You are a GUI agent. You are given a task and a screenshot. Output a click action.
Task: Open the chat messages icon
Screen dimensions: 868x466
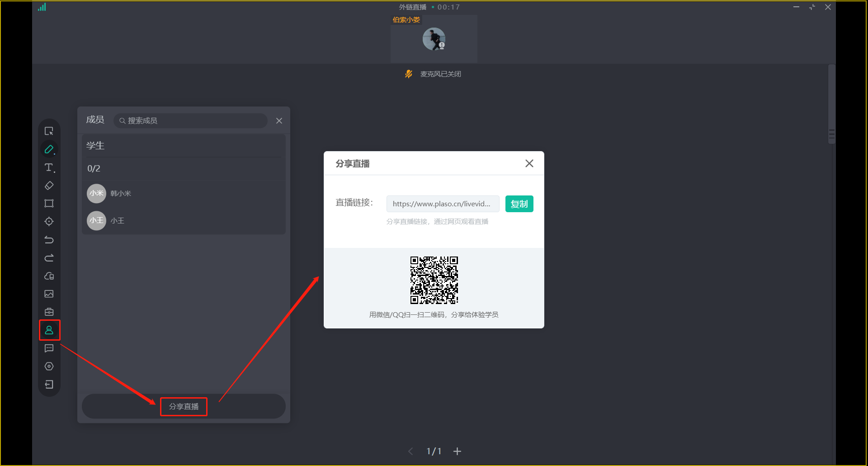click(x=49, y=348)
